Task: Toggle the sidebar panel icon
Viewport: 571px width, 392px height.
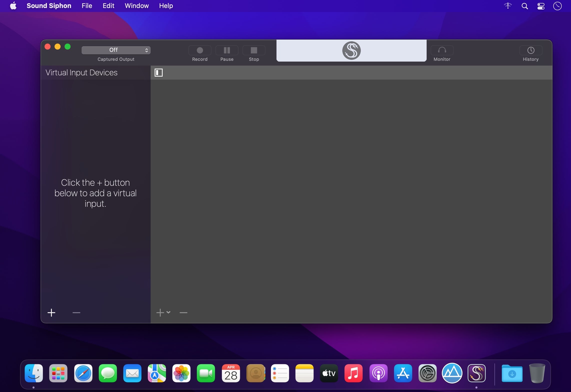Action: 159,73
